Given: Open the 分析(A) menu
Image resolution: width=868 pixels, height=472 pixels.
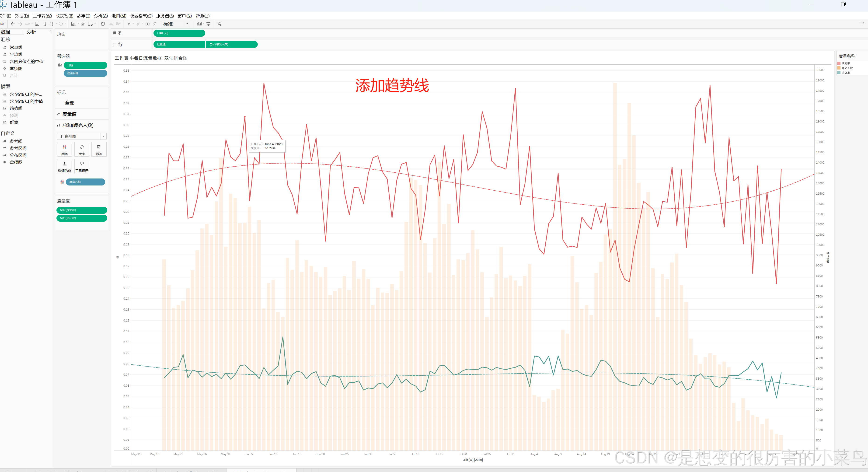Looking at the screenshot, I should [x=101, y=16].
